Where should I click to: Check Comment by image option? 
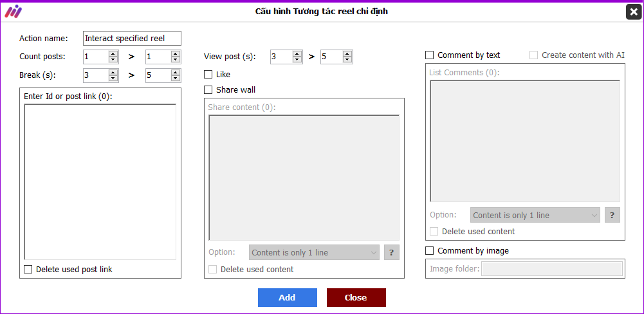pos(430,251)
